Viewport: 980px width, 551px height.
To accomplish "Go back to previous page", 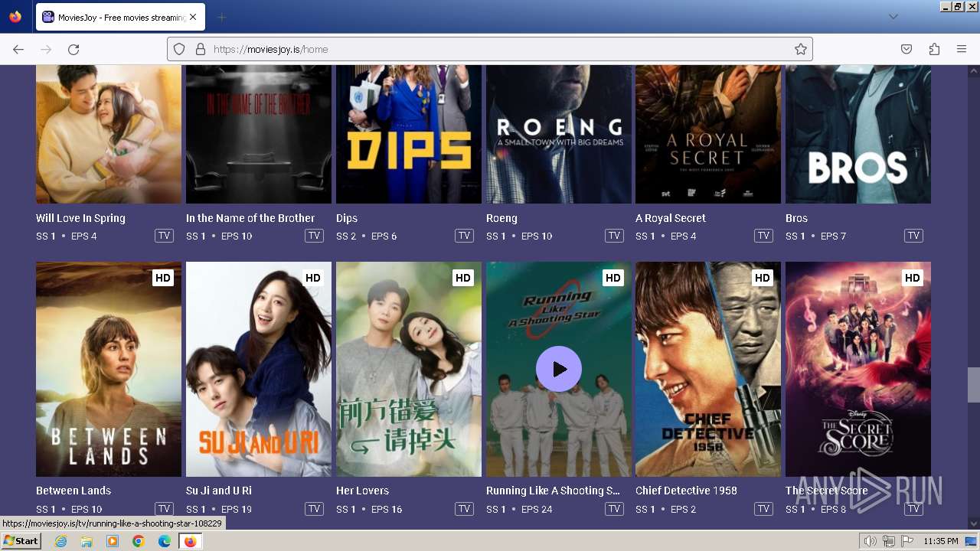I will coord(18,49).
